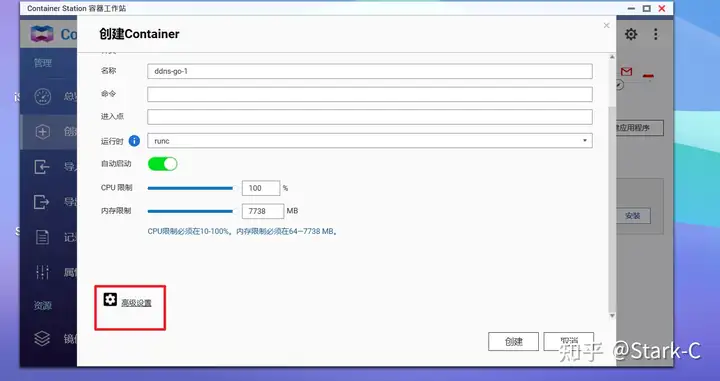Click the red mail envelope icon
The height and width of the screenshot is (381, 720).
pyautogui.click(x=626, y=72)
